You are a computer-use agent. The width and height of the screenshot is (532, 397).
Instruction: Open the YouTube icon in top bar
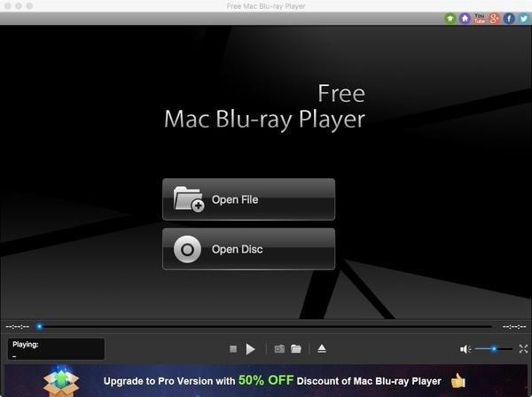click(480, 19)
